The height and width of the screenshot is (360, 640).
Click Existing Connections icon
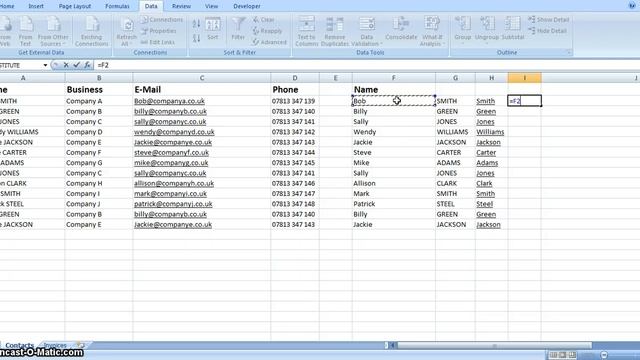[x=91, y=31]
